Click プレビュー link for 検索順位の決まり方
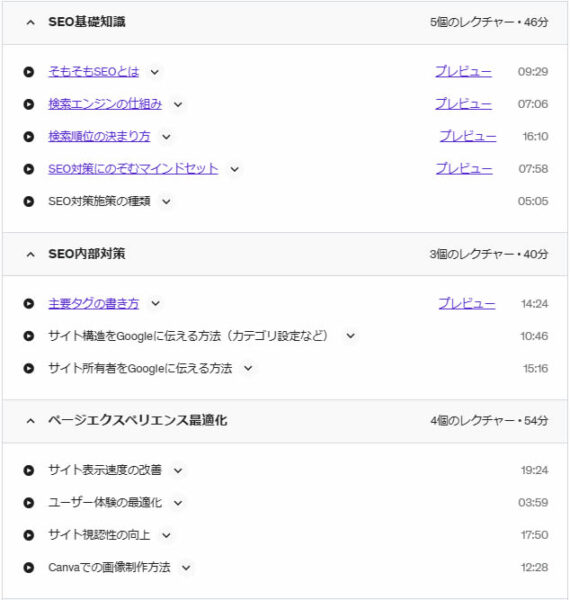Image resolution: width=570 pixels, height=600 pixels. coord(468,136)
